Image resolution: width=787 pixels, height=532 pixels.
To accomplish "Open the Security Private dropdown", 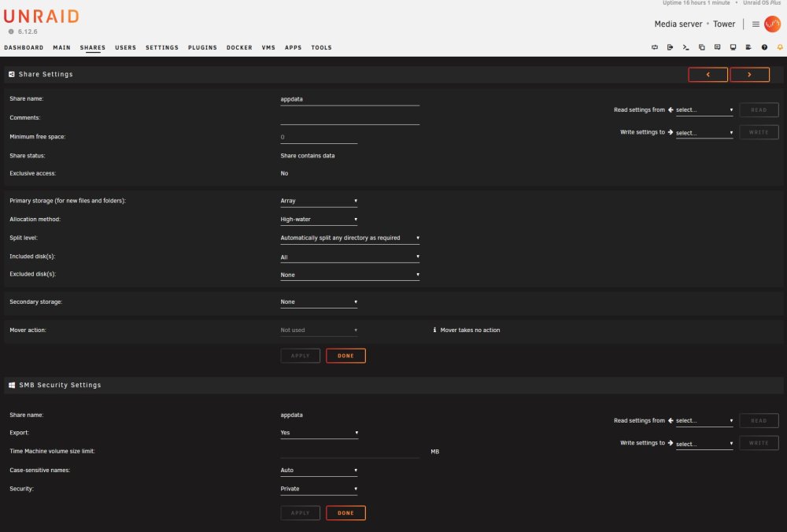I will point(319,489).
